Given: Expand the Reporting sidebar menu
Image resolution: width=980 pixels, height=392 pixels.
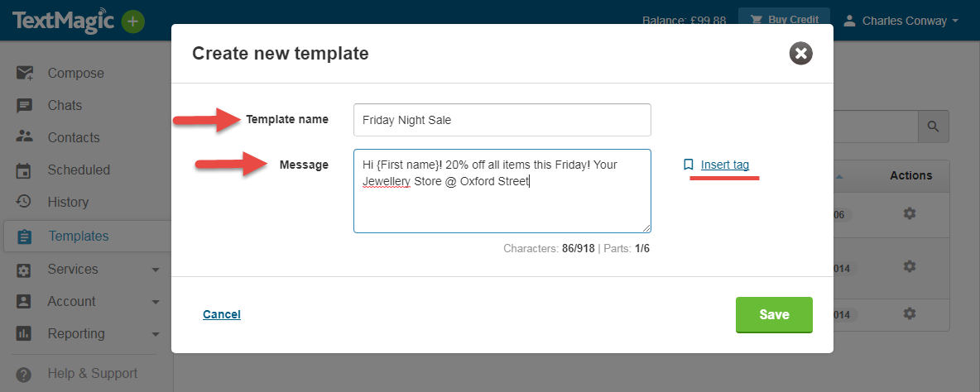Looking at the screenshot, I should (x=156, y=334).
